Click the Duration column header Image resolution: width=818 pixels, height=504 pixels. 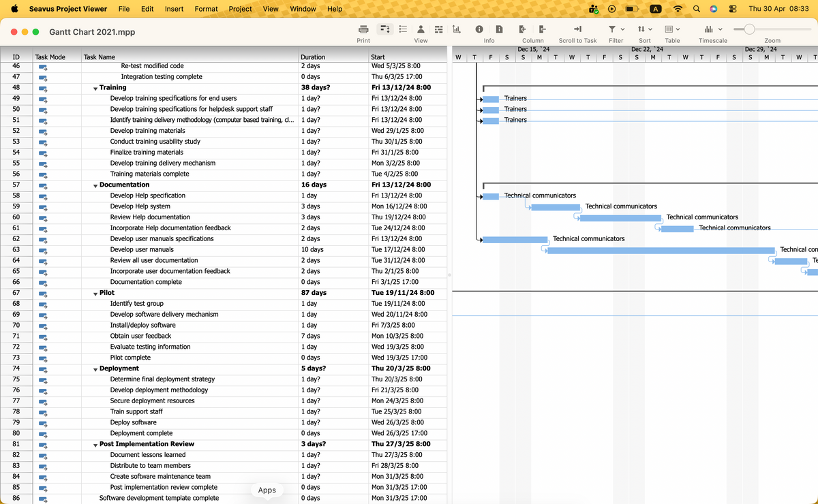coord(333,57)
